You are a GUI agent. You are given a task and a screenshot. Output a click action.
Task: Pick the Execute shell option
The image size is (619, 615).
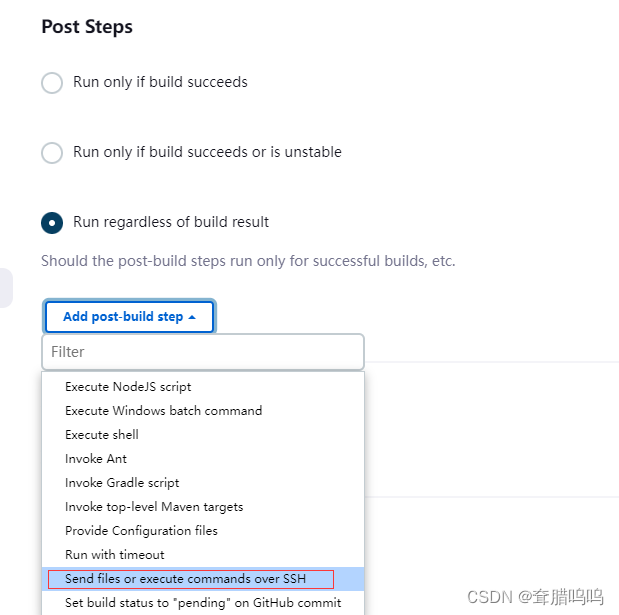(x=102, y=435)
